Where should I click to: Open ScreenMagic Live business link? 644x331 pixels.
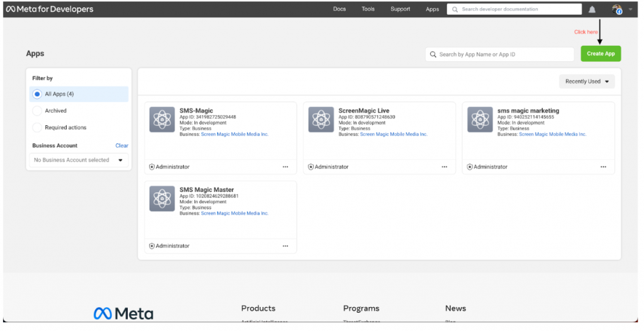click(x=394, y=134)
